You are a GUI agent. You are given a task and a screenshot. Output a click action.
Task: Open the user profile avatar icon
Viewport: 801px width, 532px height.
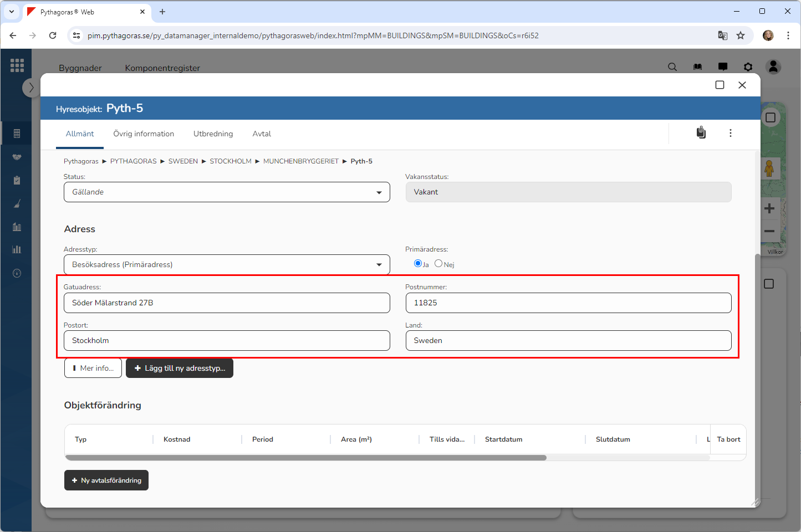point(773,67)
